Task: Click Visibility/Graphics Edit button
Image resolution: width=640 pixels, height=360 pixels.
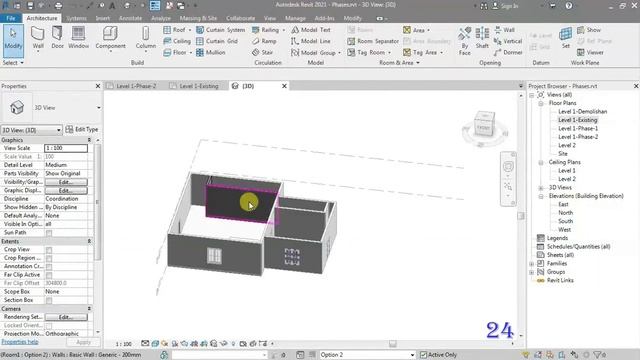Action: click(66, 182)
